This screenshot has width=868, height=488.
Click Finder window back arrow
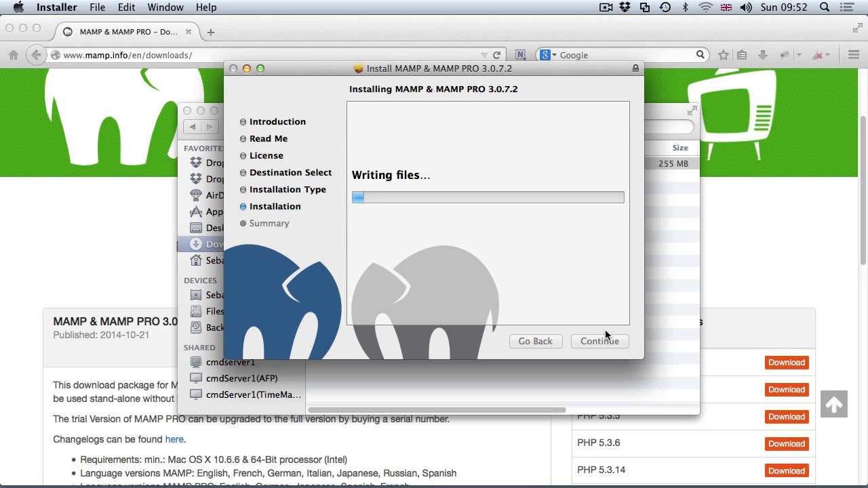pyautogui.click(x=193, y=127)
